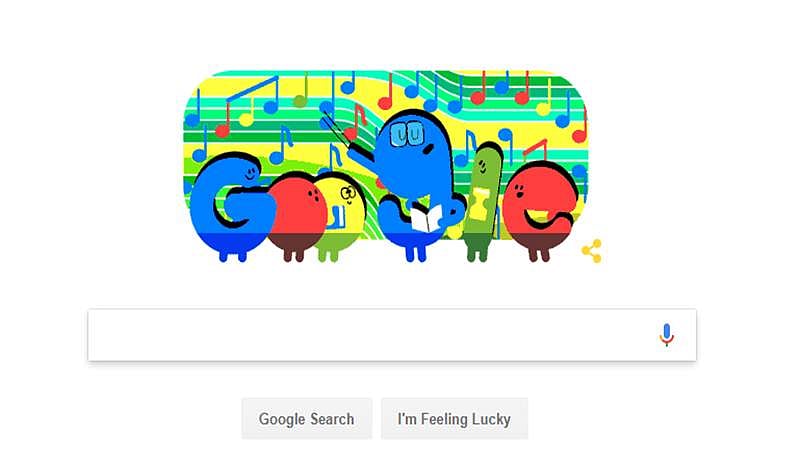Start voice search with the microphone icon

(x=666, y=335)
